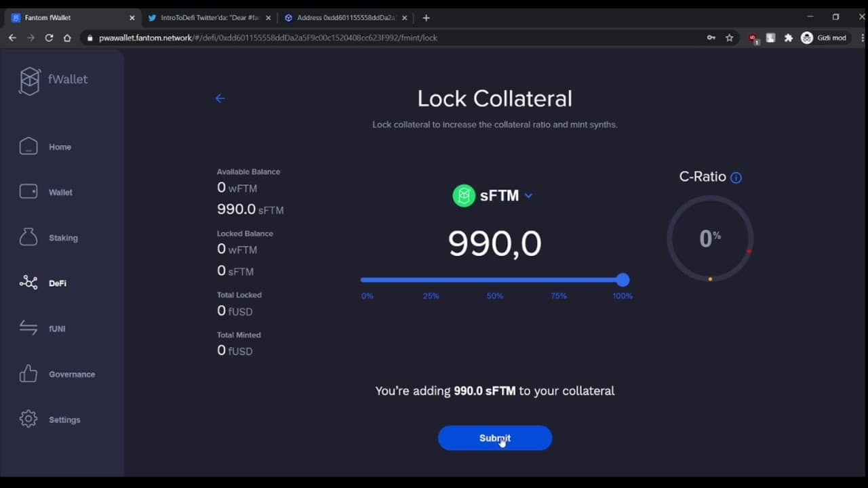Image resolution: width=868 pixels, height=488 pixels.
Task: Open a new browser tab
Action: [x=426, y=18]
